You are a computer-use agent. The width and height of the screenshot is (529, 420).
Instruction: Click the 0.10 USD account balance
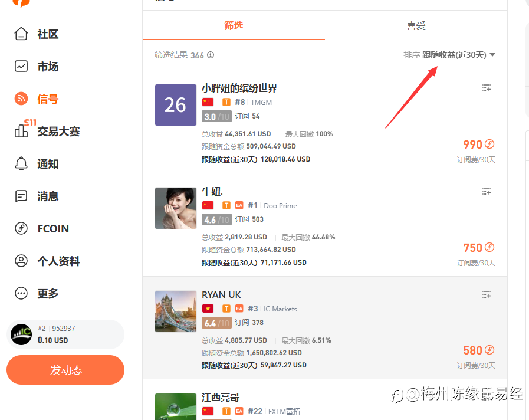tap(52, 340)
